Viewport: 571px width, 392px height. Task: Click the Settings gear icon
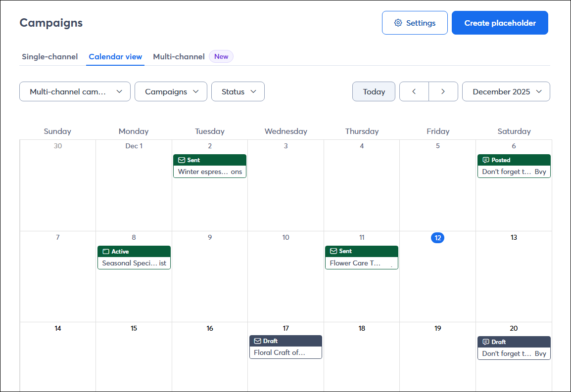pos(397,22)
